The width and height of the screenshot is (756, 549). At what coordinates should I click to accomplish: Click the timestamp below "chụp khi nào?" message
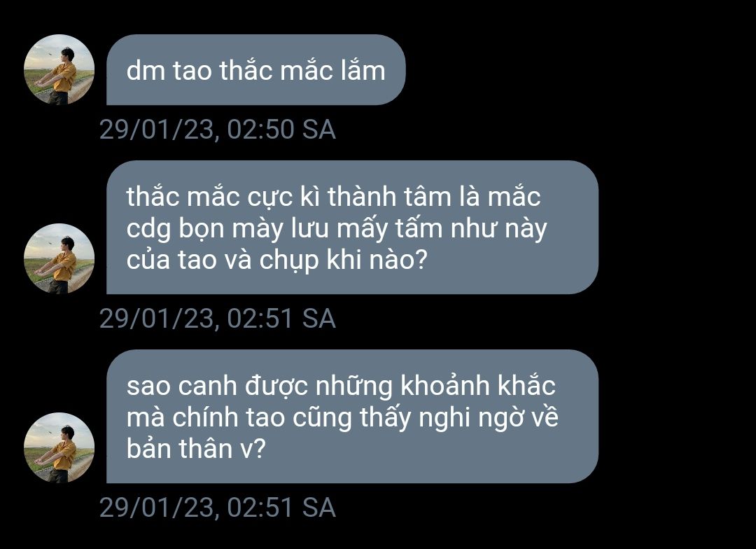[218, 319]
